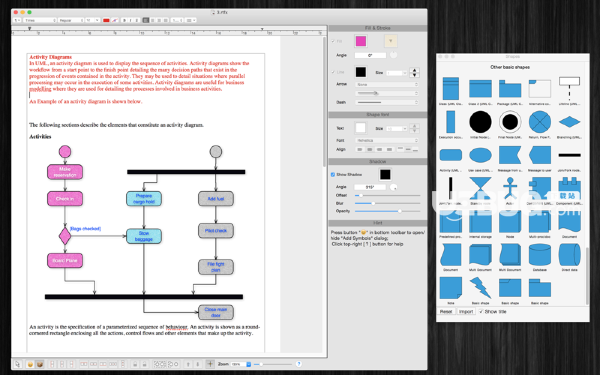Adjust the shadow Opacity slider
This screenshot has height=375, width=600.
click(387, 211)
